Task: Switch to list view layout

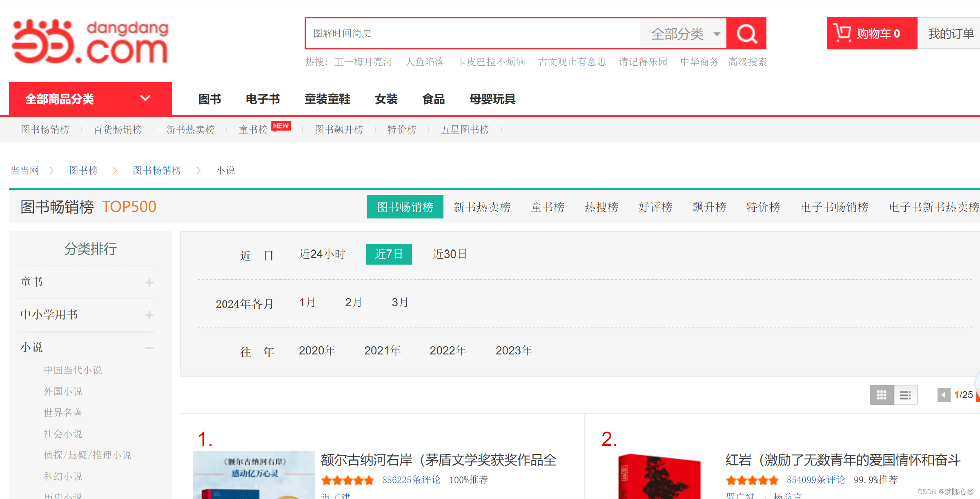Action: tap(905, 395)
